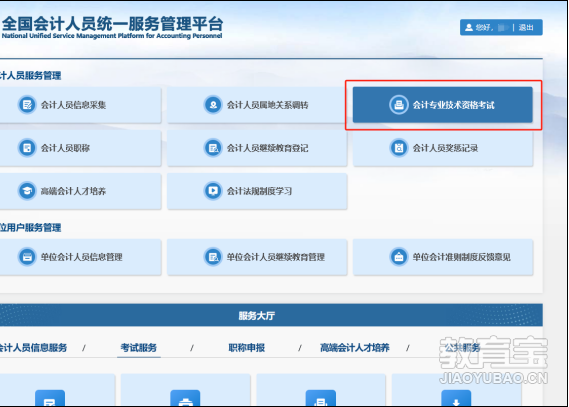The width and height of the screenshot is (569, 407).
Task: Open the 单位会计人员信息管理 icon
Action: click(27, 257)
